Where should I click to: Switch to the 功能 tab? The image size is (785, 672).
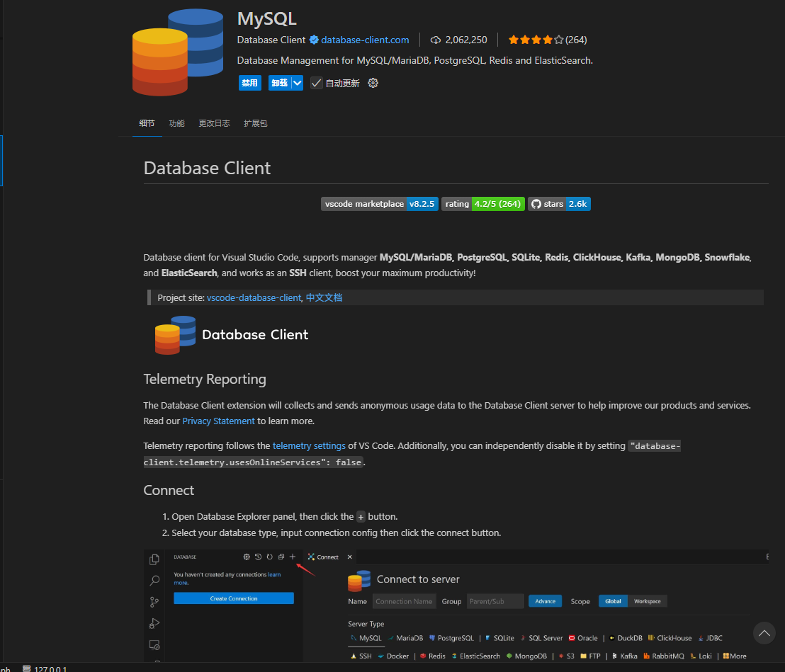[176, 123]
